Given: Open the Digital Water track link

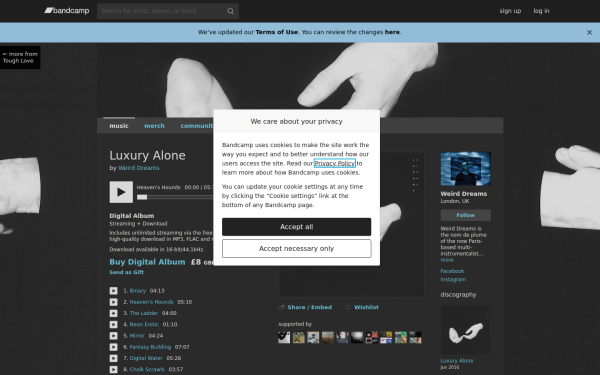Looking at the screenshot, I should [146, 358].
